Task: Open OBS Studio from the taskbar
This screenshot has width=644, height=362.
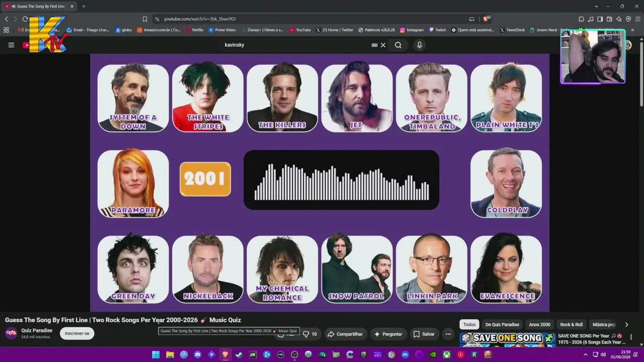Action: [294, 354]
